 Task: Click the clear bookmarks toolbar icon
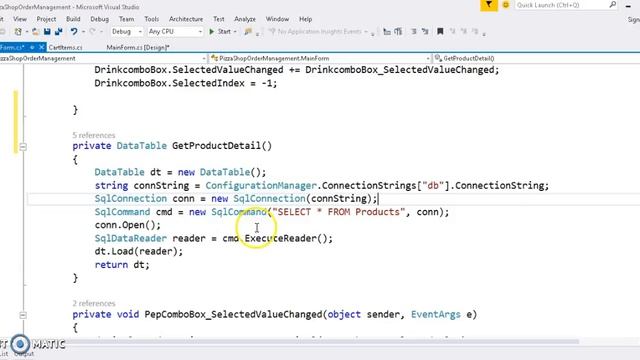475,31
